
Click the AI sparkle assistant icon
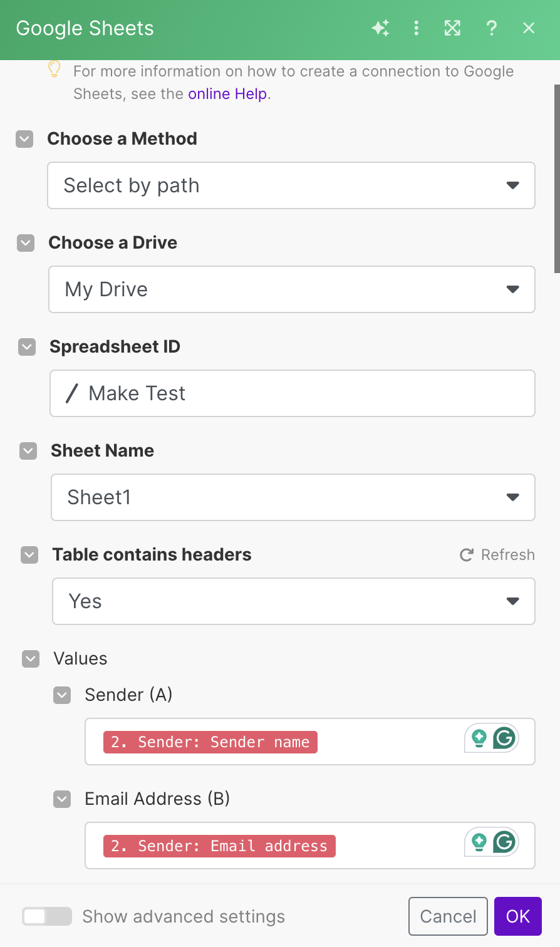coord(380,28)
